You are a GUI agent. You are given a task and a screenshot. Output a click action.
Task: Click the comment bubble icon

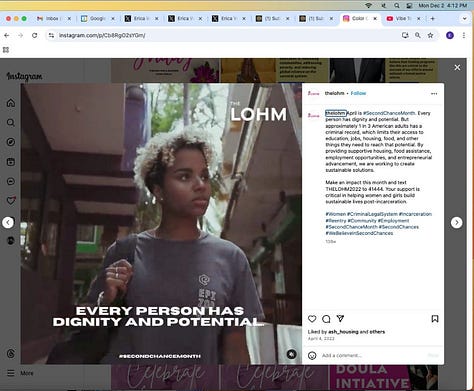pos(326,319)
